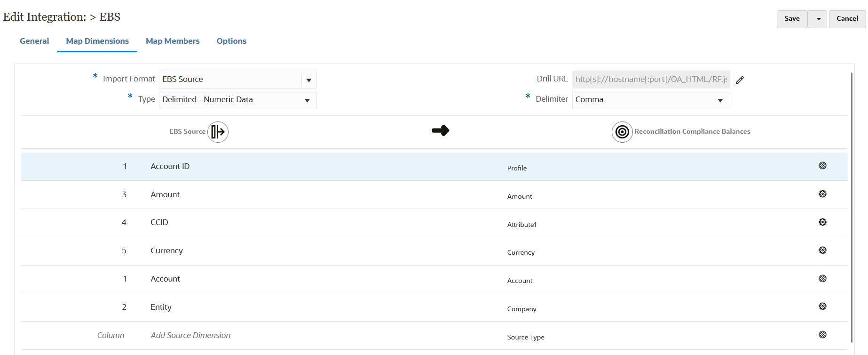Click the Drill URL input field
The height and width of the screenshot is (355, 868).
[651, 80]
